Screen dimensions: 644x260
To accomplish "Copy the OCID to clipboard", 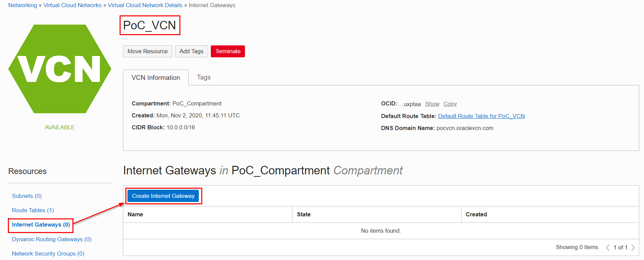I will tap(450, 104).
